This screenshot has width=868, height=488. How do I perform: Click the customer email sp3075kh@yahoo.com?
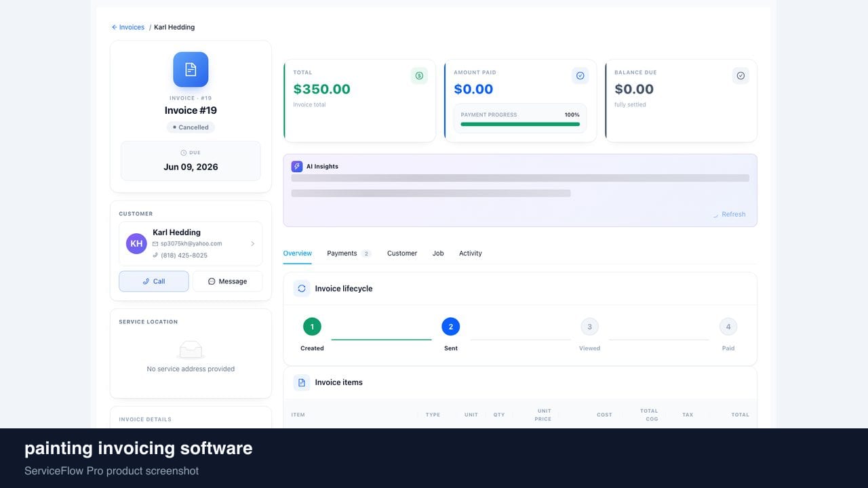click(x=191, y=243)
